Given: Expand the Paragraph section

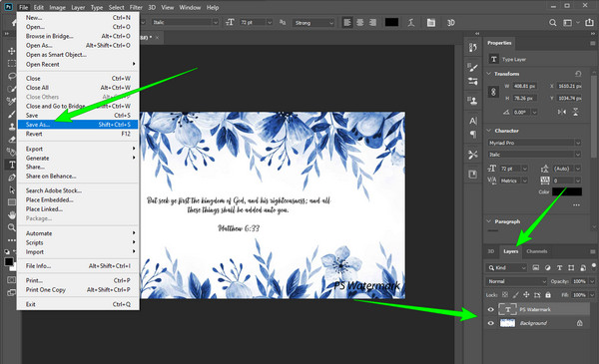Looking at the screenshot, I should 489,221.
